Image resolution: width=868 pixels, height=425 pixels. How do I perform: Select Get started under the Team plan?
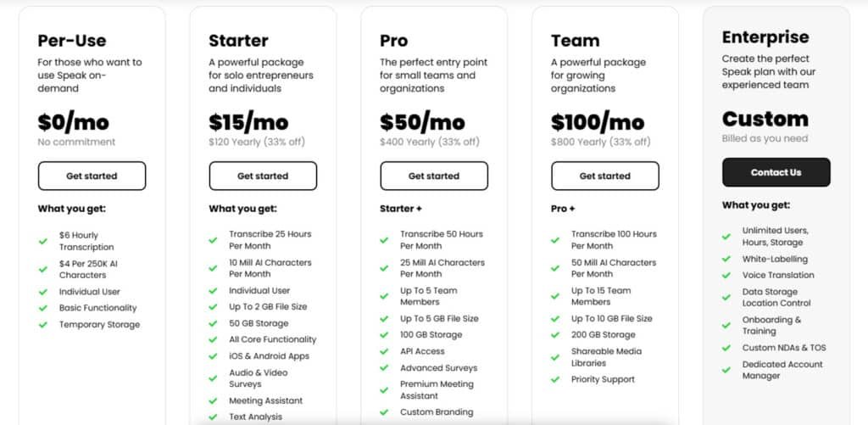pos(605,176)
